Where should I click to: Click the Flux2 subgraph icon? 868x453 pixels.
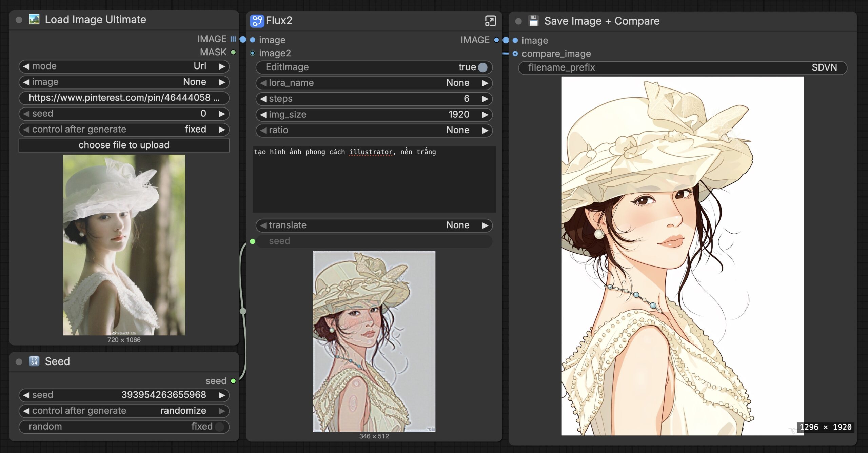coord(257,21)
